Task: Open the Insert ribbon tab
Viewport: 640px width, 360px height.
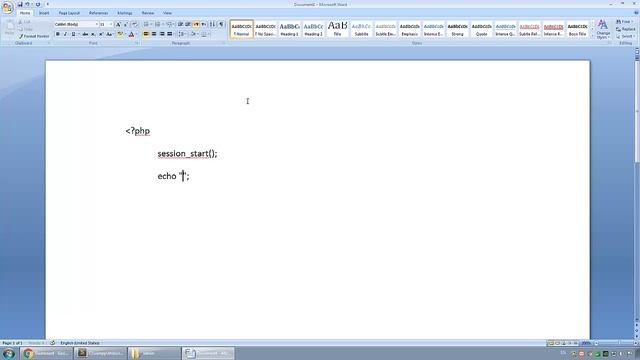Action: coord(44,13)
